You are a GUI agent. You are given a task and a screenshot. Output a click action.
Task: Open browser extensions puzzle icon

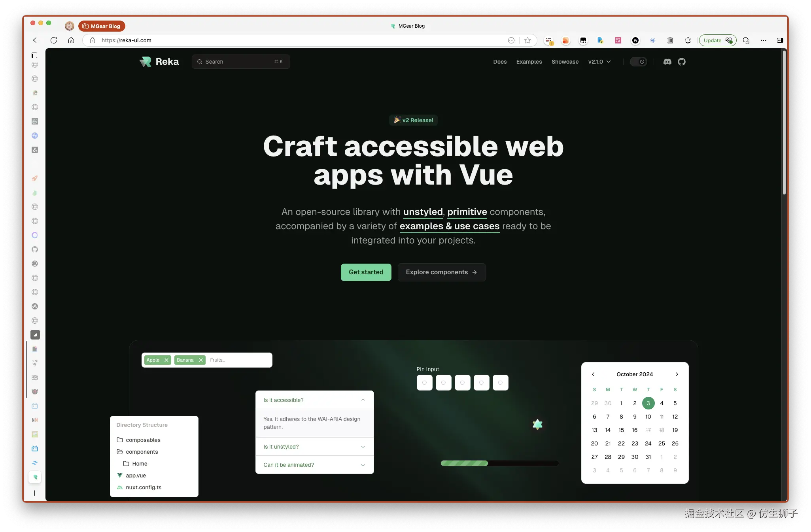(x=688, y=40)
